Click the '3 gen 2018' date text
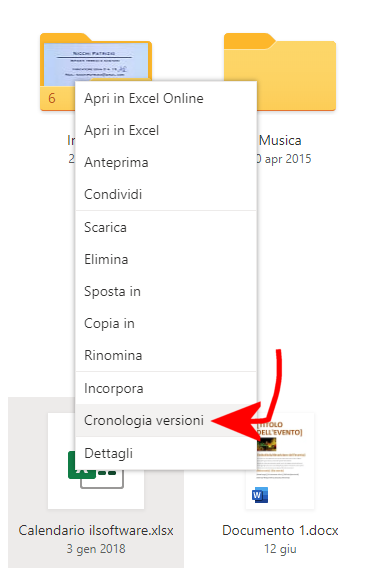The image size is (379, 583). [x=96, y=549]
